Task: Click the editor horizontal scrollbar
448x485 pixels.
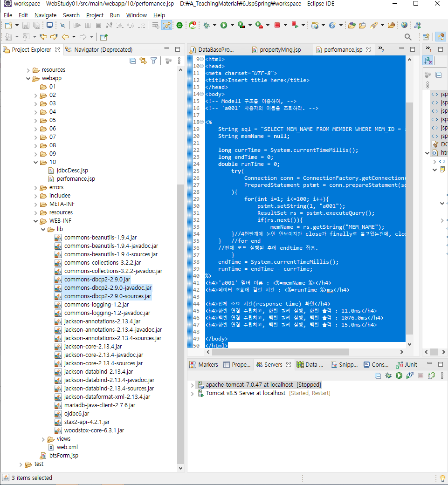Action: pyautogui.click(x=281, y=352)
